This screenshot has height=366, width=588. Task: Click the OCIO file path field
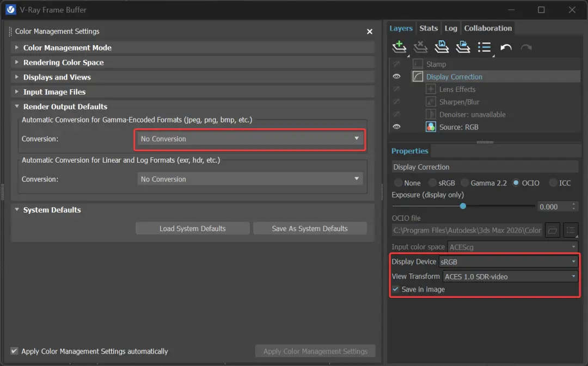coord(467,231)
